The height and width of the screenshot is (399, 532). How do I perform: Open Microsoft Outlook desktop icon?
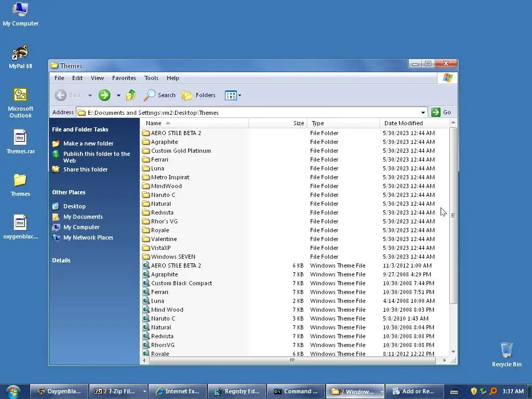coord(20,102)
